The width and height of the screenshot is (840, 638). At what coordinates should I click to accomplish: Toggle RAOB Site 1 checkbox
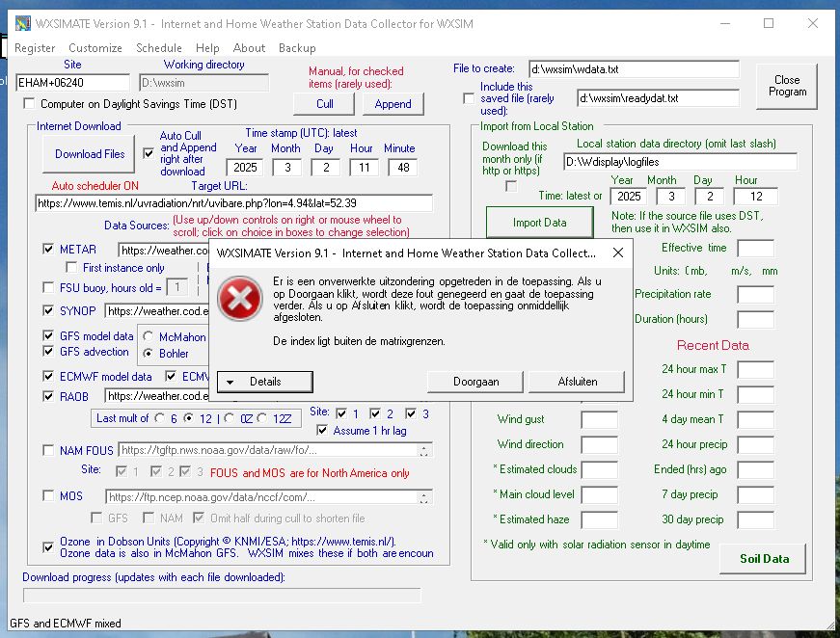click(x=341, y=413)
